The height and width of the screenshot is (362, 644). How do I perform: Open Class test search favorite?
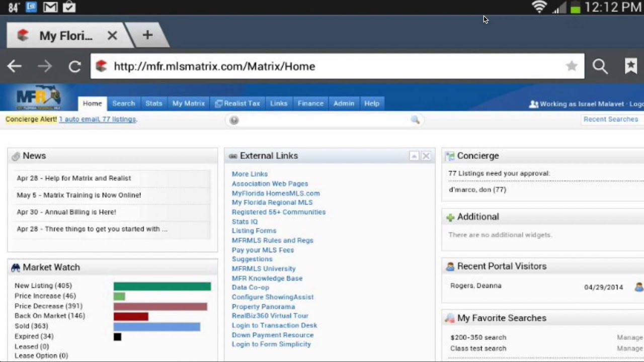point(478,348)
